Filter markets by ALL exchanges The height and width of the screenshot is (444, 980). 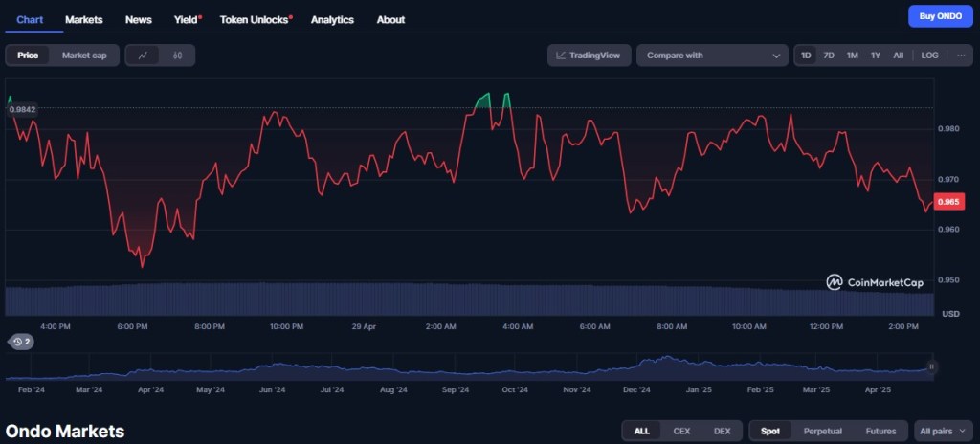pos(642,431)
